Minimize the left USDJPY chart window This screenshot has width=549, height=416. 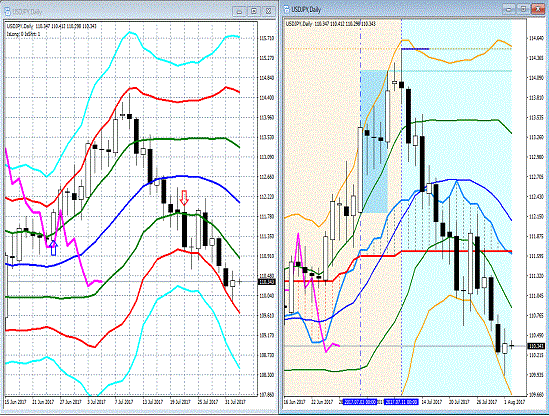[x=240, y=11]
